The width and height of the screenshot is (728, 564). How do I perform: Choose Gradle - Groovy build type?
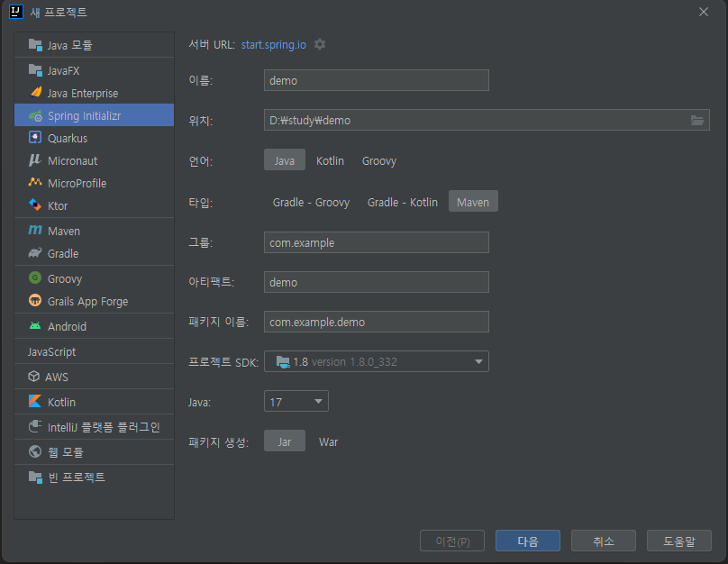[311, 203]
